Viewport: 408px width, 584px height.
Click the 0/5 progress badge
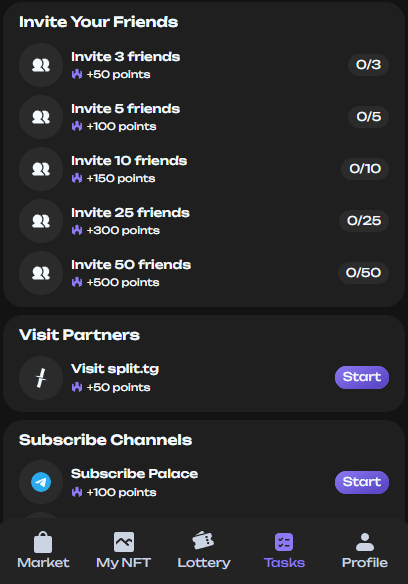tap(369, 117)
